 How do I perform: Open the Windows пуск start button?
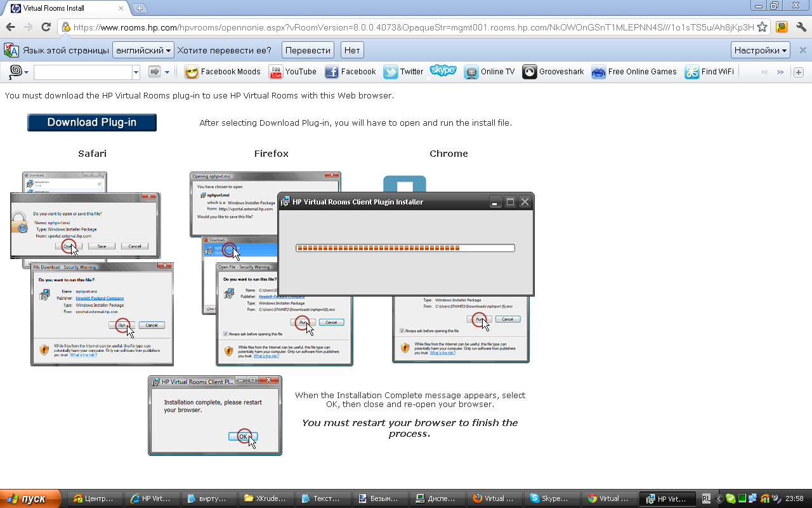pyautogui.click(x=30, y=498)
